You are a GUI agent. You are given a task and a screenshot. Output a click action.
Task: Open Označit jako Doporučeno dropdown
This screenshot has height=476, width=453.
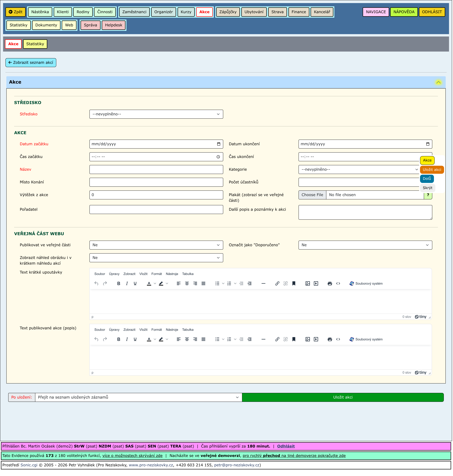[365, 245]
